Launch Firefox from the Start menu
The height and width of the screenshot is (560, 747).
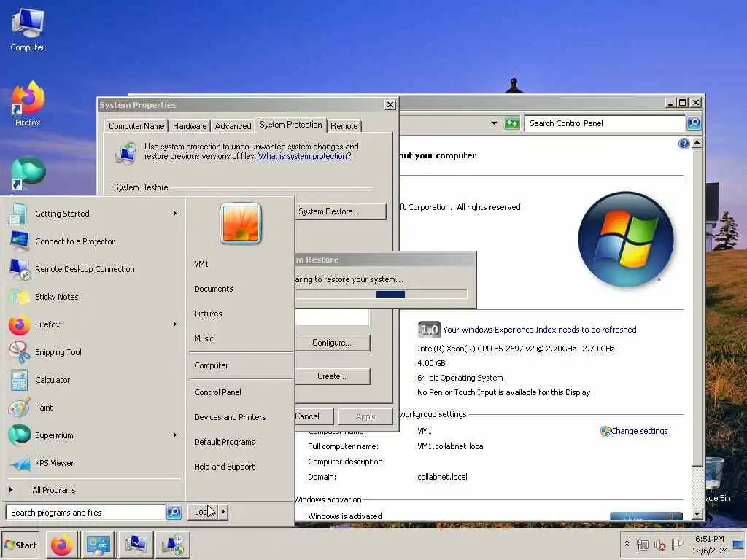coord(93,324)
